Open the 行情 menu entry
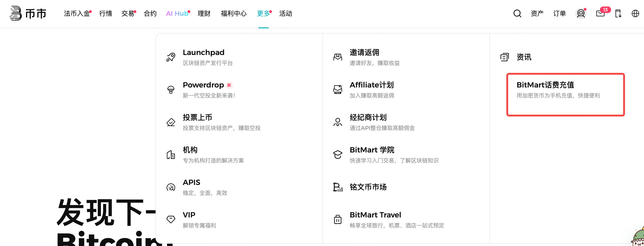The height and width of the screenshot is (246, 644). (x=105, y=14)
